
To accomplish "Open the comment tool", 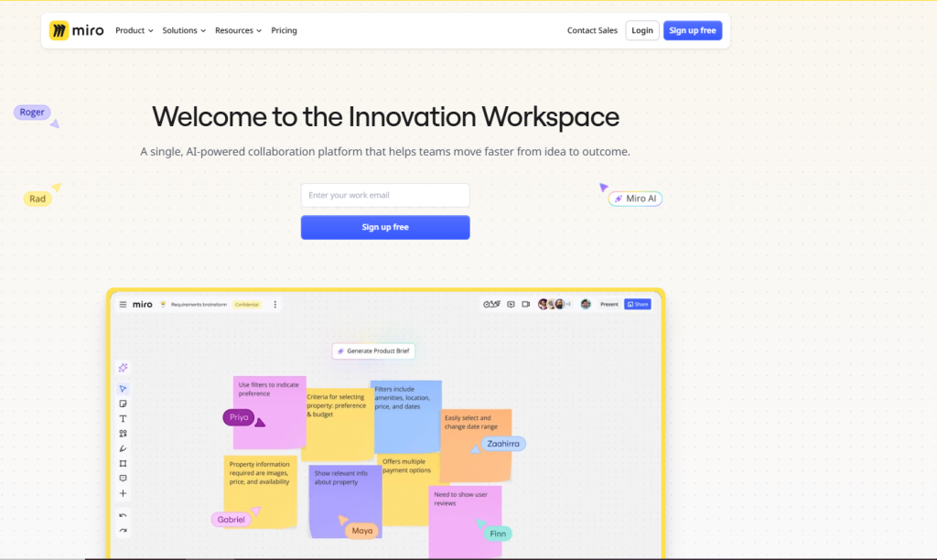I will pos(123,478).
